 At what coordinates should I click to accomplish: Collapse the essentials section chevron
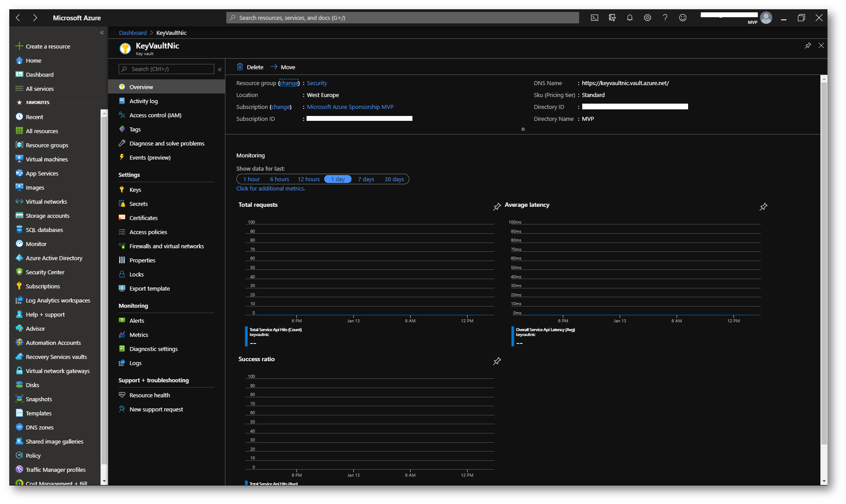click(x=523, y=129)
